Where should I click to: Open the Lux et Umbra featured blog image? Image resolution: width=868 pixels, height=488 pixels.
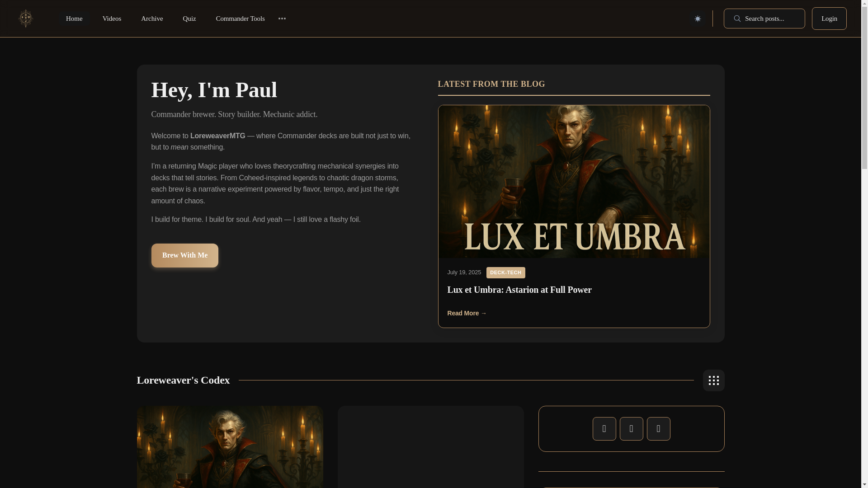574,182
